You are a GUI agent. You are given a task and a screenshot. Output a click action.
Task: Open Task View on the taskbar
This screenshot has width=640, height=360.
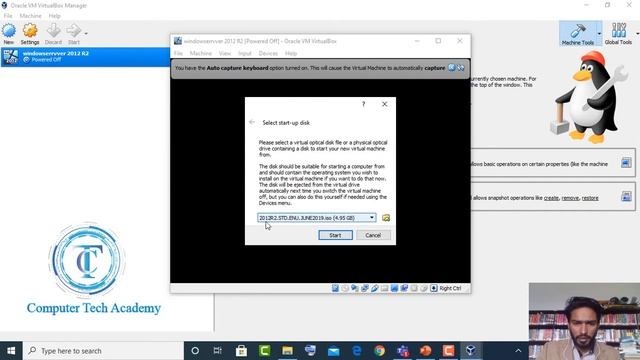click(218, 351)
